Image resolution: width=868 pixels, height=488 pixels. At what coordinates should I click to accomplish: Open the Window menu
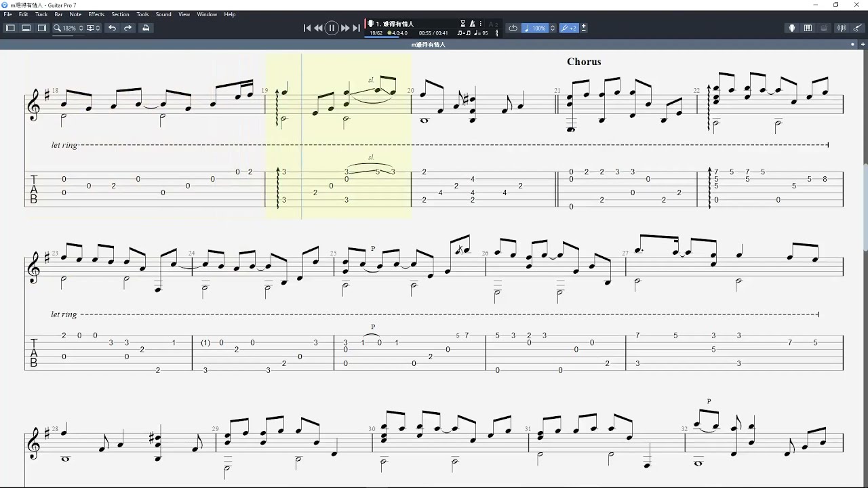tap(207, 14)
